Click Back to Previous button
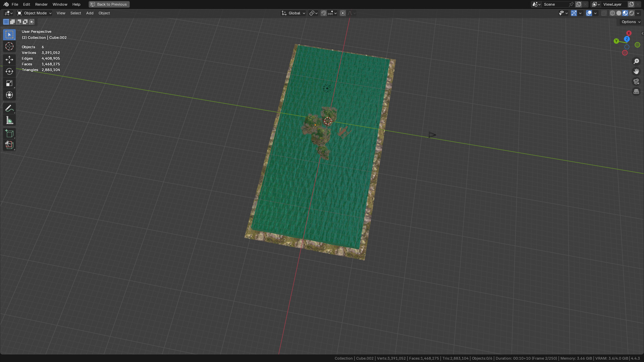 109,4
